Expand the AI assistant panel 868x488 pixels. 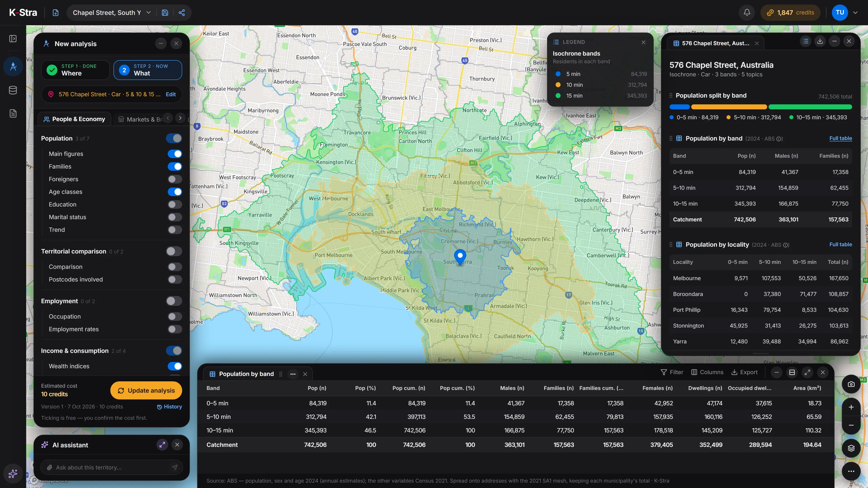tap(162, 445)
